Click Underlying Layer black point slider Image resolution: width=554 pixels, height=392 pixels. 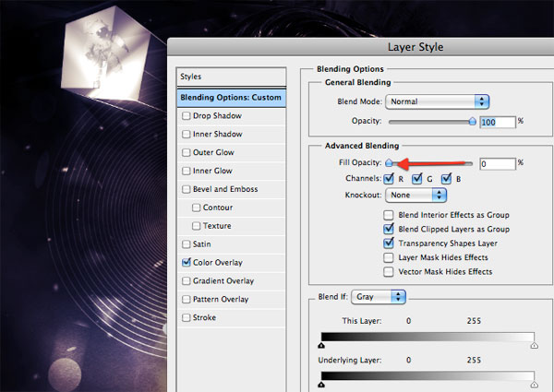pos(321,385)
